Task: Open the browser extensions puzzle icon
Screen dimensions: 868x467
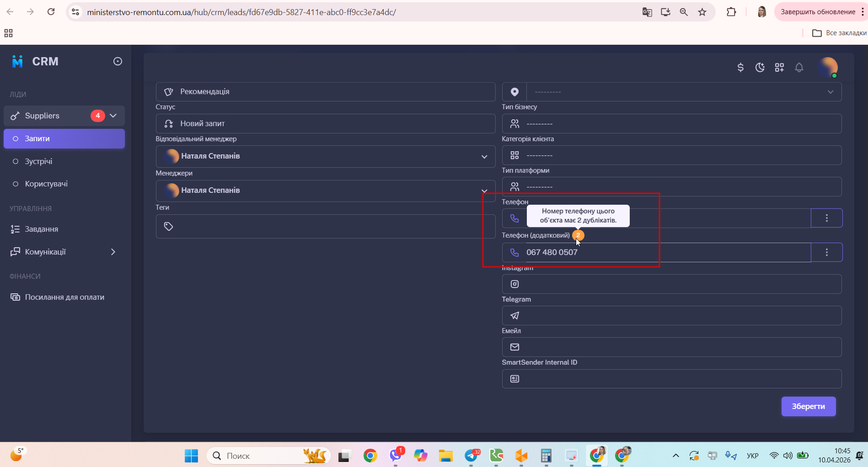Action: pyautogui.click(x=731, y=12)
